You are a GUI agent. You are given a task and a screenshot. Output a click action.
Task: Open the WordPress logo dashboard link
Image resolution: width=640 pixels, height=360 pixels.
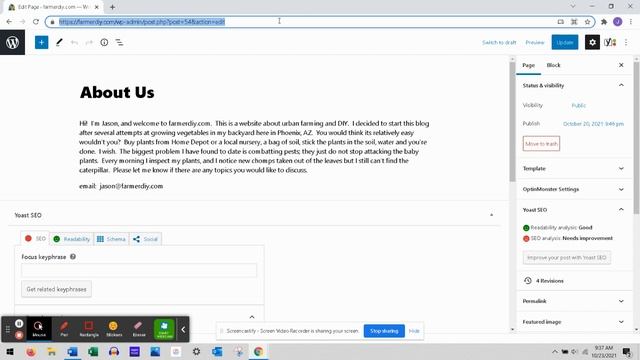[12, 42]
